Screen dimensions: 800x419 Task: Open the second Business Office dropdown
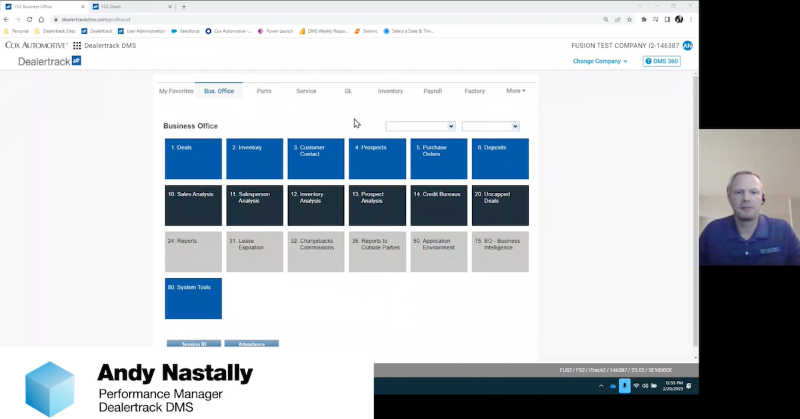491,126
